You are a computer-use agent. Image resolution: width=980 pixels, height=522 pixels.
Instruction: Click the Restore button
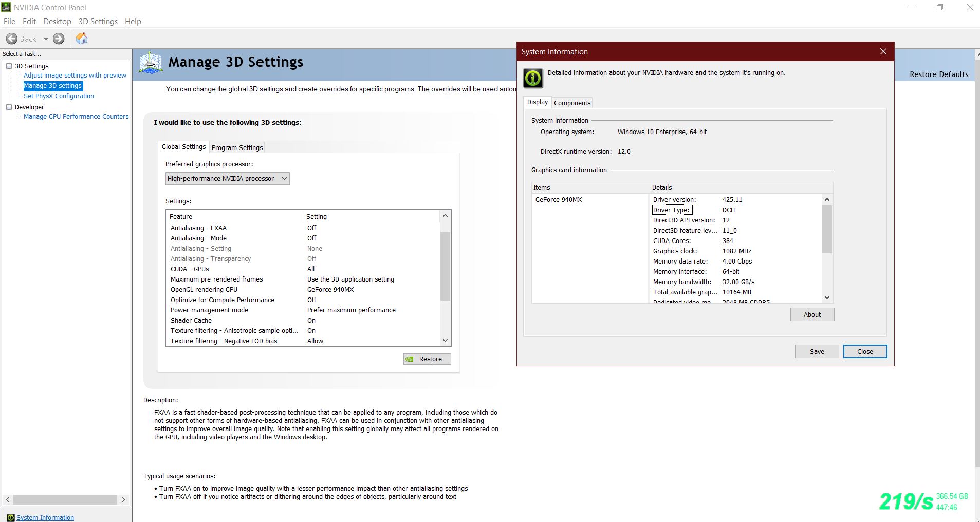pos(427,359)
